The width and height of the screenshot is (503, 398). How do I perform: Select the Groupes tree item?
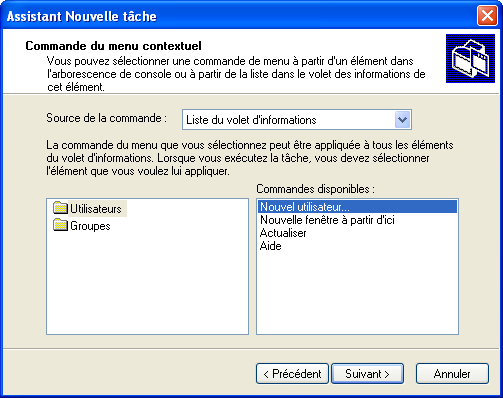90,226
